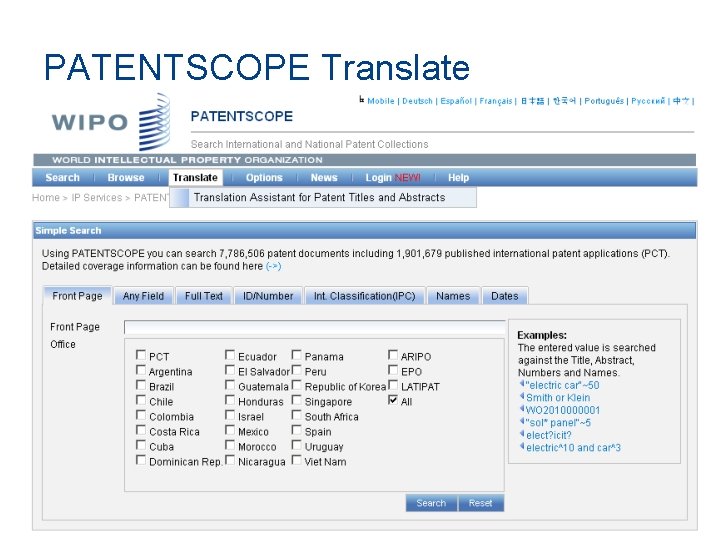Check the Nicaragua checkbox
This screenshot has width=720, height=540.
click(x=230, y=460)
